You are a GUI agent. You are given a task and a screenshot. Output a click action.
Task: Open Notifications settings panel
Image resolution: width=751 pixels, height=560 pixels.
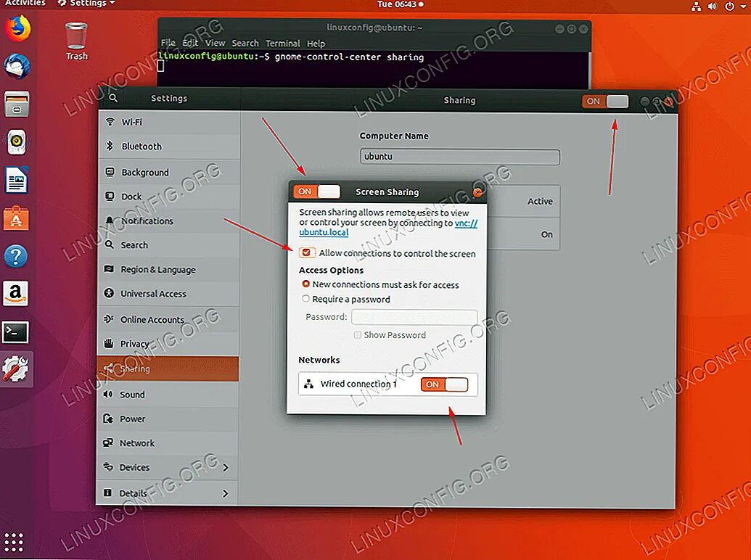[x=168, y=221]
